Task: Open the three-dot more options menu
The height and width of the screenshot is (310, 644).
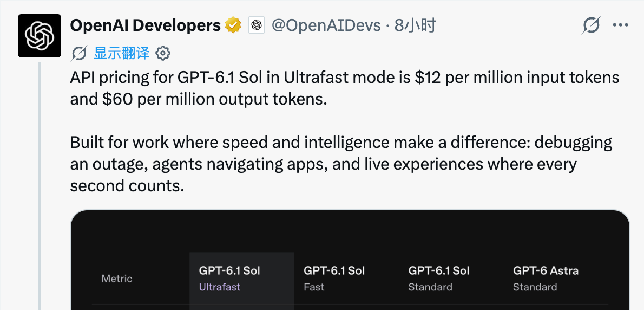Action: (x=621, y=25)
